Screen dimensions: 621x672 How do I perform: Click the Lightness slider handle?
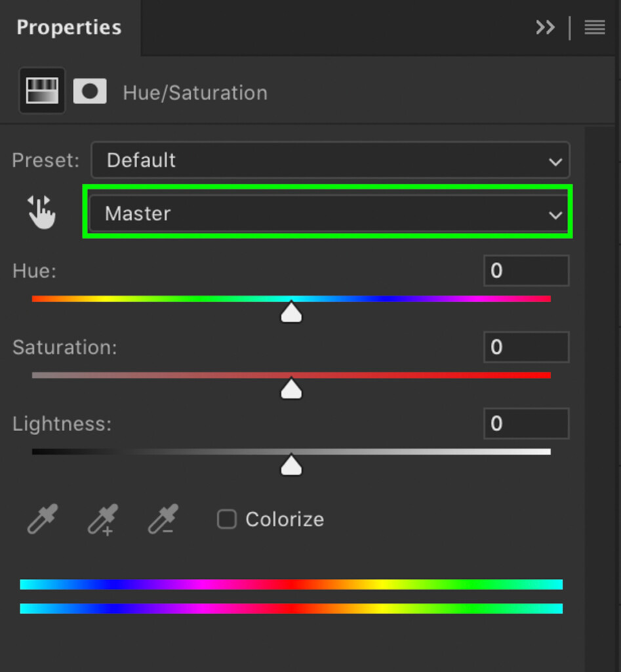tap(291, 465)
